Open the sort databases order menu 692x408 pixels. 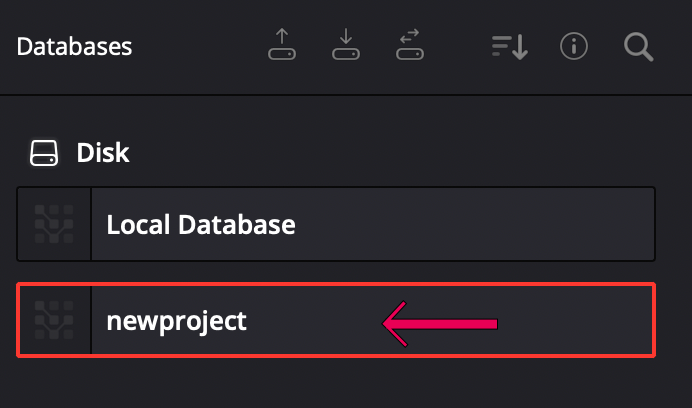(x=510, y=46)
